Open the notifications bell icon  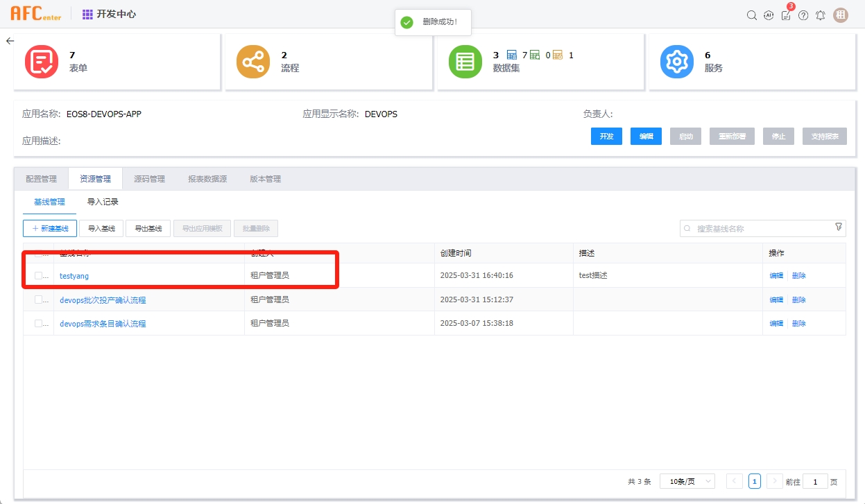pos(821,15)
